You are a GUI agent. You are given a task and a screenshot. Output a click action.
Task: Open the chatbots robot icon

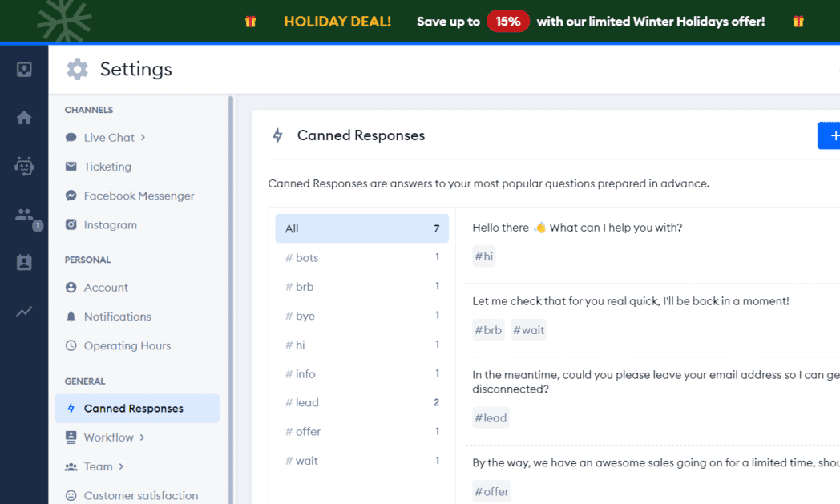(x=24, y=166)
